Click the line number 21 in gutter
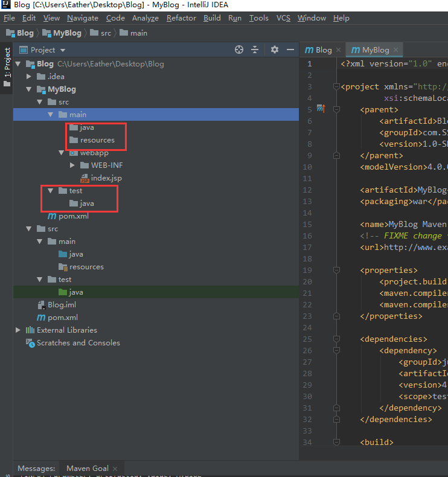The image size is (448, 477). coord(307,293)
